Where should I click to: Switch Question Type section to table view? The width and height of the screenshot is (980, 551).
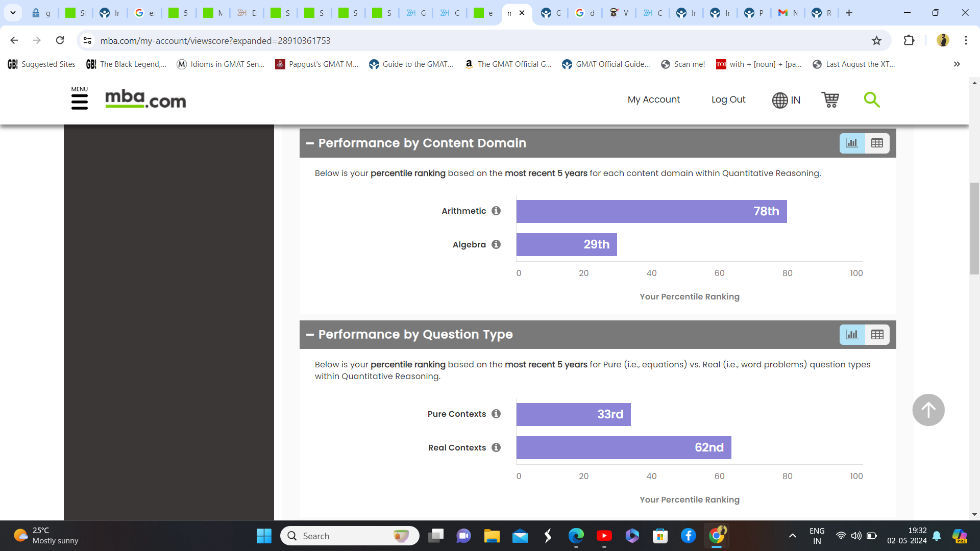[877, 335]
